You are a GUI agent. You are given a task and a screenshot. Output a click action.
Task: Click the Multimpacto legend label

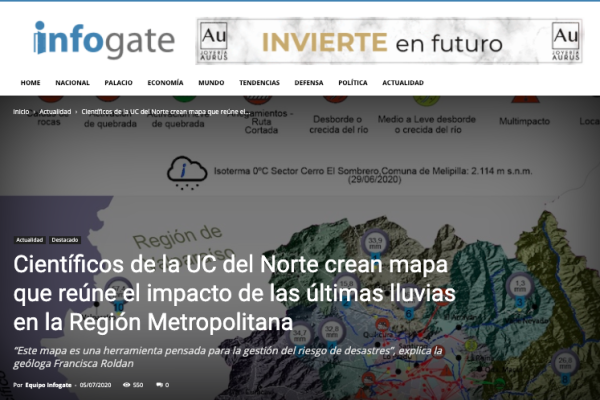point(524,121)
